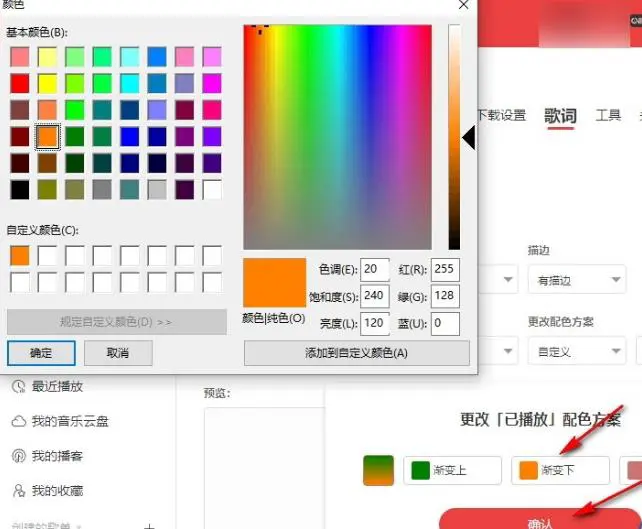This screenshot has width=642, height=529.
Task: Select the second empty custom color slot
Action: tap(47, 255)
